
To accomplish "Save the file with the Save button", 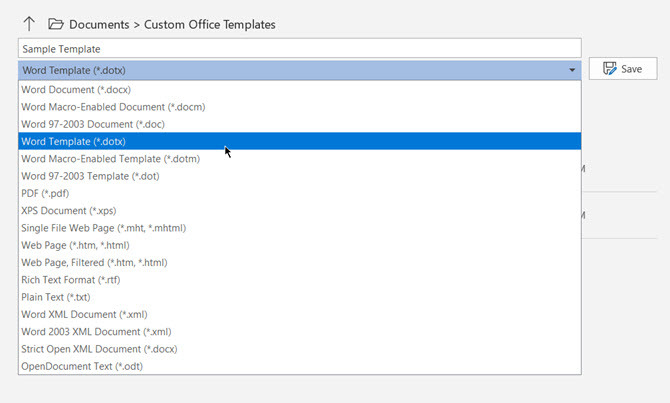I will (623, 69).
